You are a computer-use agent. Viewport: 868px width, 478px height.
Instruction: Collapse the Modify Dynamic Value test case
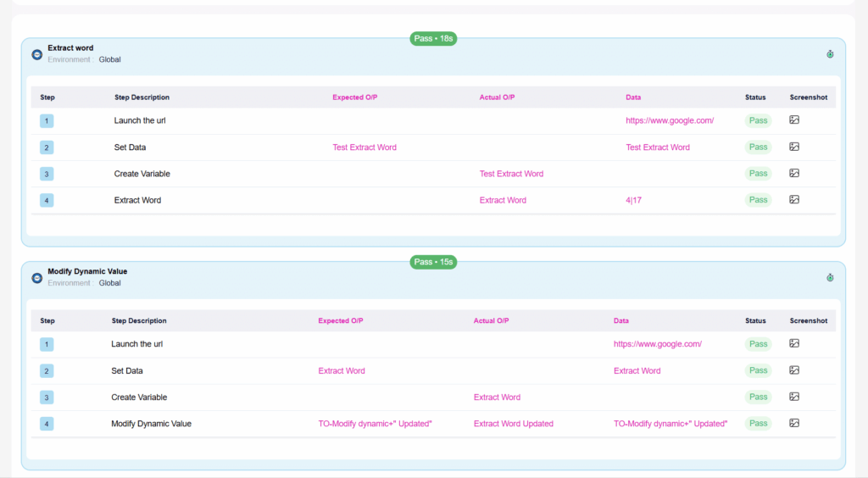(37, 278)
